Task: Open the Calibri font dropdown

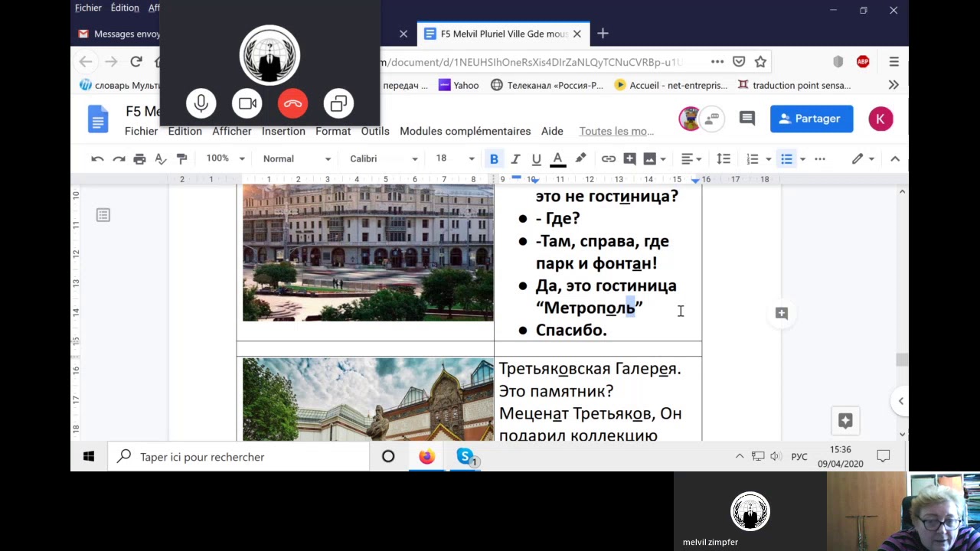Action: point(384,158)
